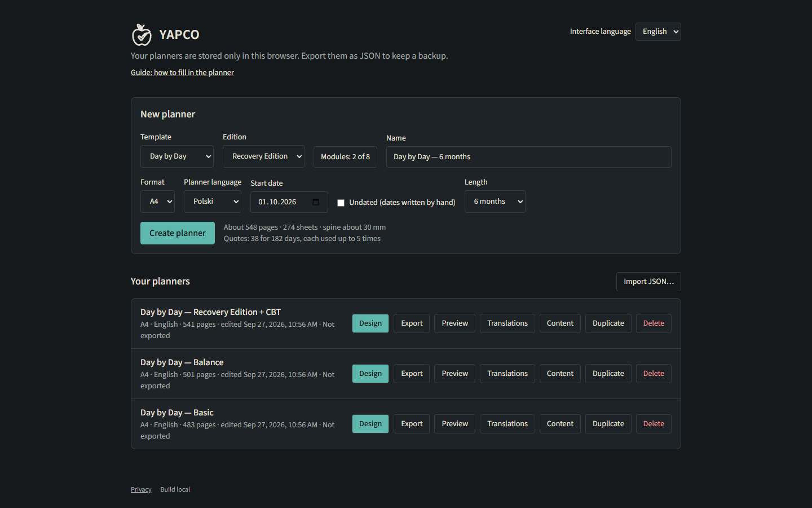
Task: Open Design for Recovery Edition + CBT planner
Action: 370,323
